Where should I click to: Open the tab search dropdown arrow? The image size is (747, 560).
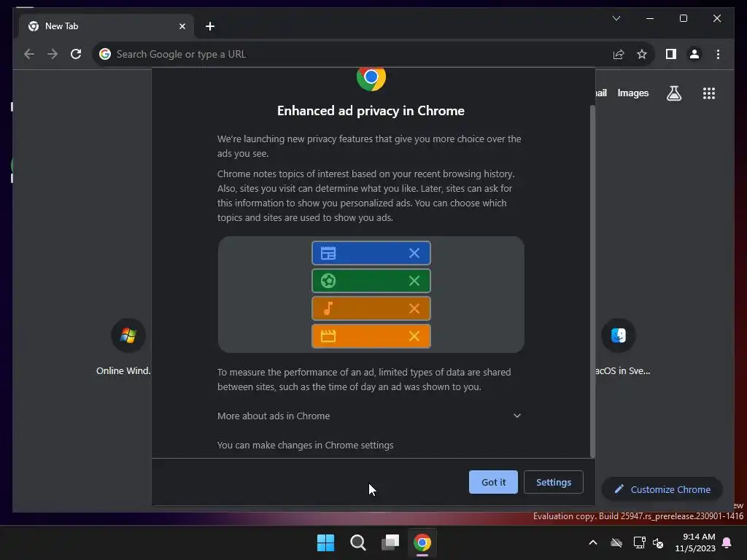(x=616, y=18)
